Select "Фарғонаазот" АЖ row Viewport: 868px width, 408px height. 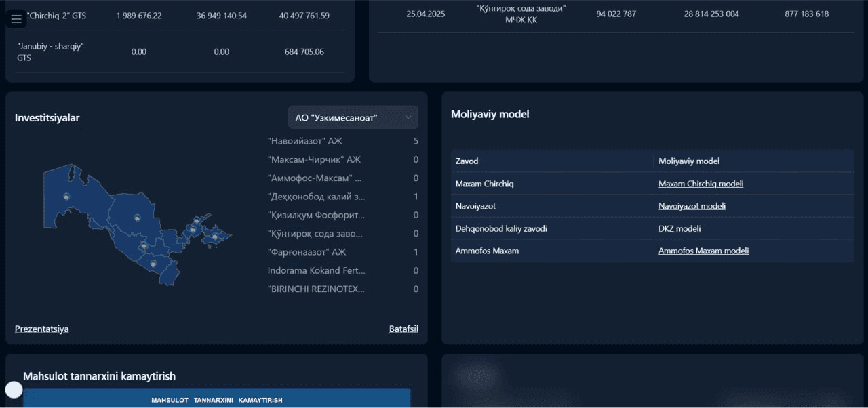point(343,252)
